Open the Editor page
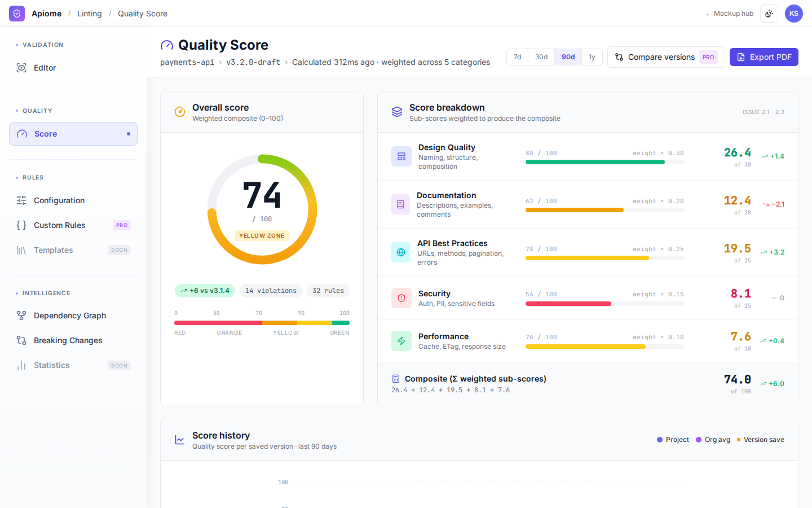812x508 pixels. coord(73,68)
